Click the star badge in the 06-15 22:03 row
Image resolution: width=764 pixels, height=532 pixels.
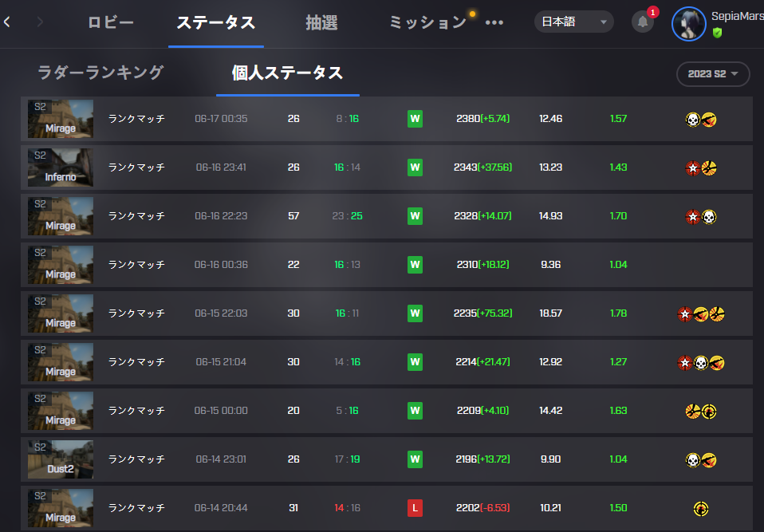pos(685,314)
